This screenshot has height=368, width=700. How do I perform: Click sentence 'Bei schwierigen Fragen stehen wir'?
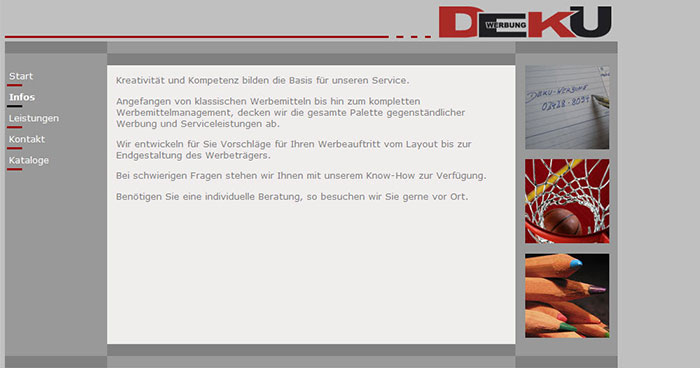tap(301, 176)
